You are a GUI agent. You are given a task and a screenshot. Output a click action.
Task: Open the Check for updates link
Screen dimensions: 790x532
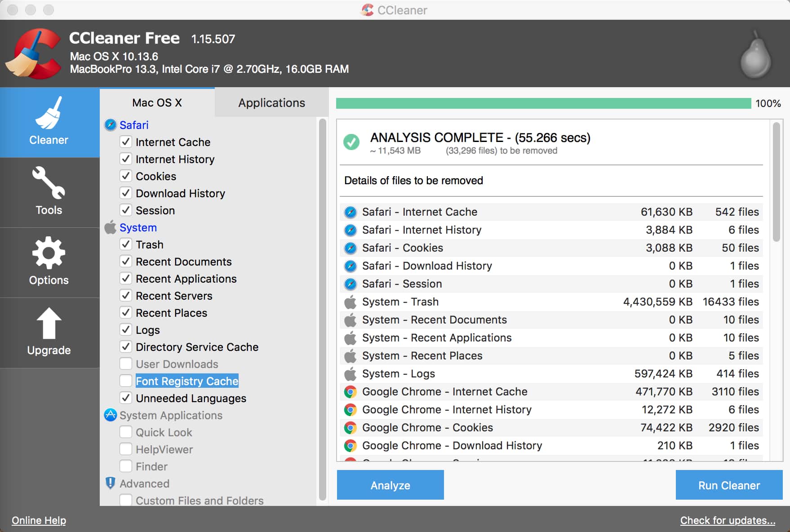pyautogui.click(x=727, y=520)
